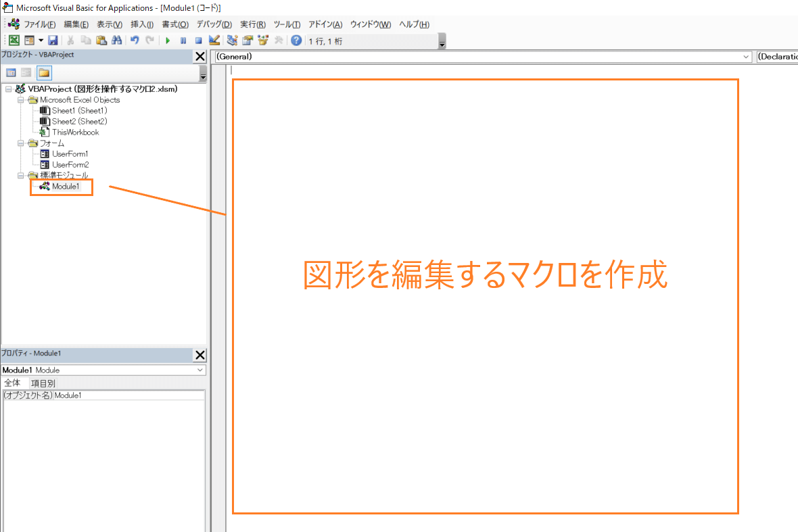Open the Module1 object dropdown in Properties

(x=199, y=370)
